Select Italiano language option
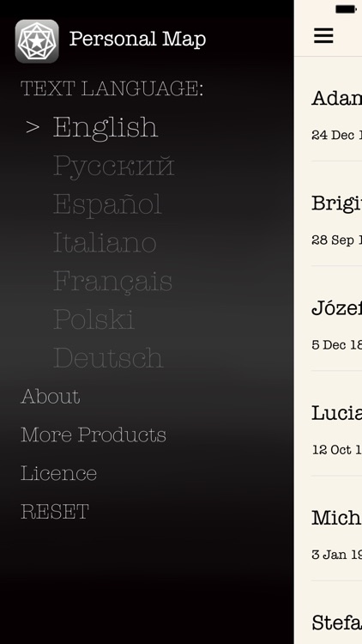362x644 pixels. [105, 242]
